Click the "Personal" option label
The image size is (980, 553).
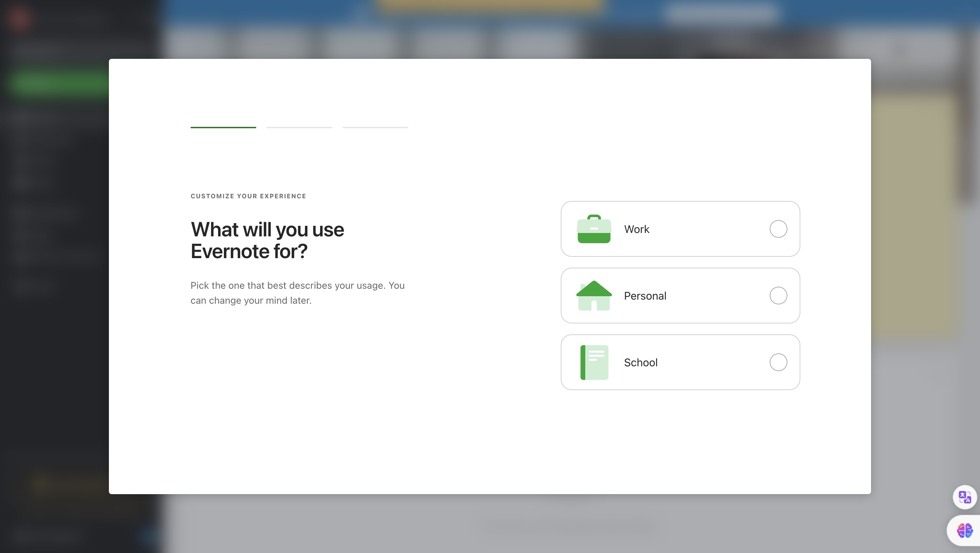pyautogui.click(x=645, y=296)
